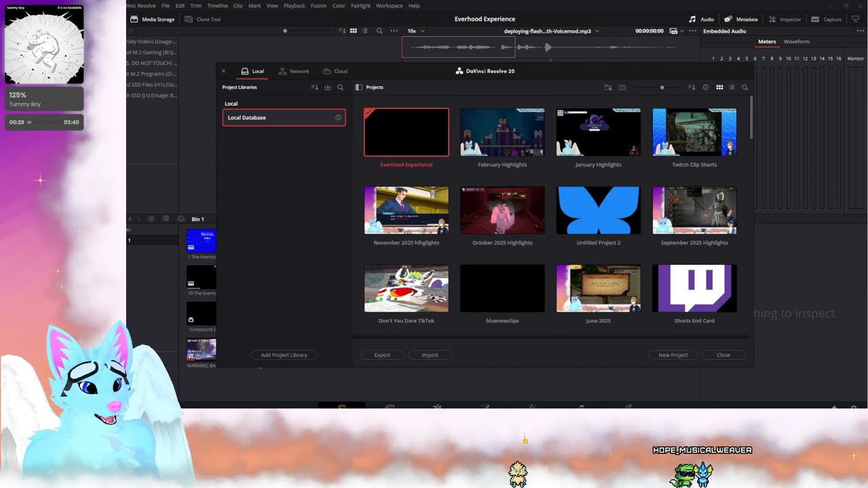Switch Projects to list view
The width and height of the screenshot is (868, 488).
[x=732, y=87]
